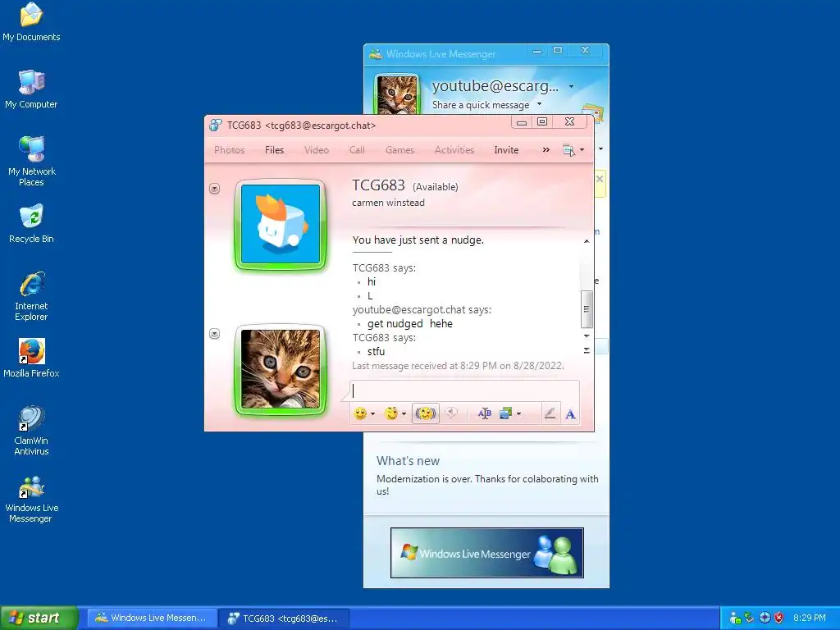The height and width of the screenshot is (630, 840).
Task: Click Messenger status icon in system tray
Action: point(736,618)
